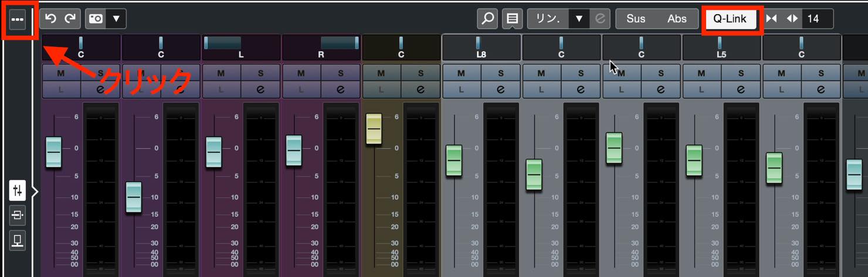This screenshot has width=868, height=277.
Task: Activate Abs absolute link mode
Action: (x=677, y=19)
